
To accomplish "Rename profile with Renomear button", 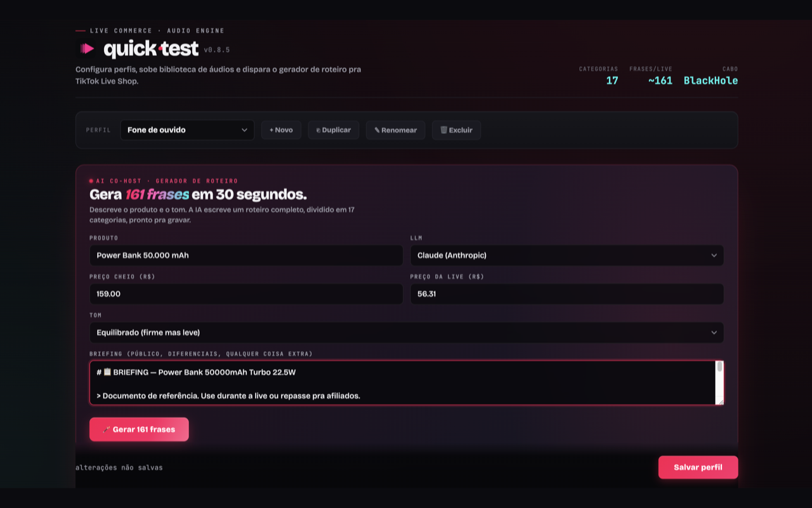I will pyautogui.click(x=396, y=130).
